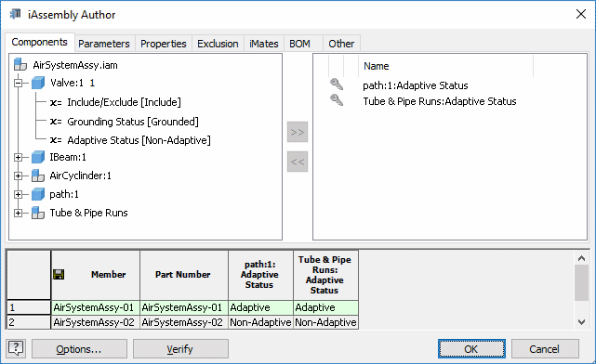596x364 pixels.
Task: Select path:1:Adaptive Status in name list
Action: 416,85
